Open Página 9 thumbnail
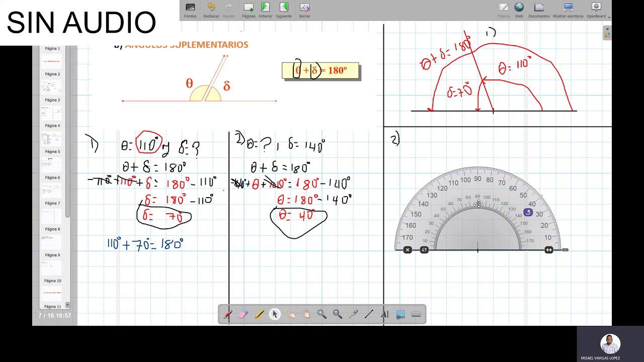 [x=52, y=268]
